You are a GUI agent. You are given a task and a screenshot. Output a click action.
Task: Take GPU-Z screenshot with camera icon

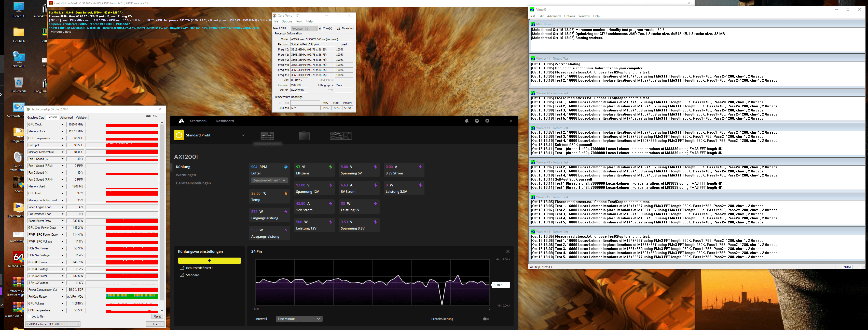pos(148,116)
